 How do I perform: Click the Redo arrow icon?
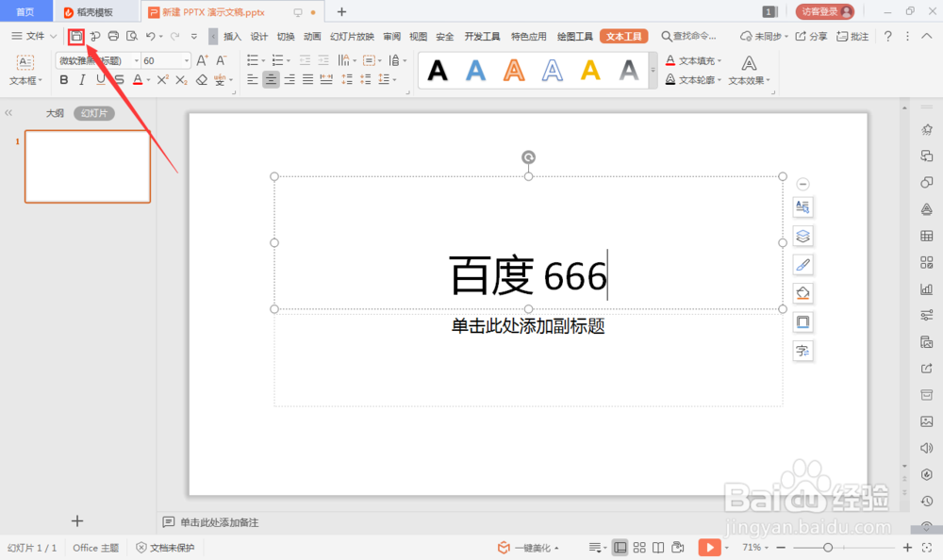click(x=175, y=36)
